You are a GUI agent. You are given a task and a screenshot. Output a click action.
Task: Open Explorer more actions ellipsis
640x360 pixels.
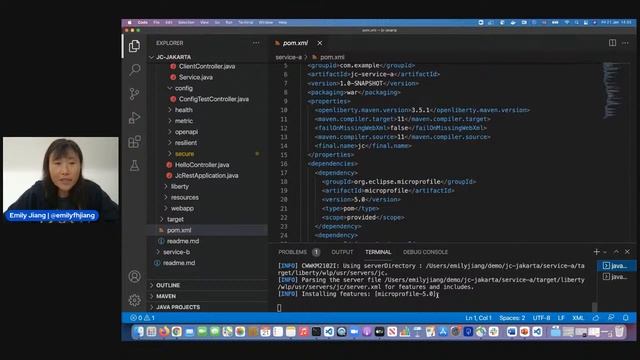pos(256,43)
